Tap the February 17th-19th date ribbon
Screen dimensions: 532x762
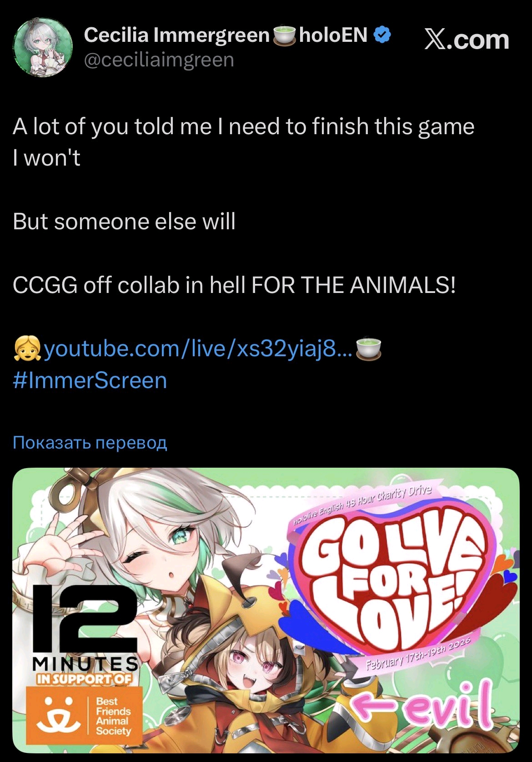[419, 655]
